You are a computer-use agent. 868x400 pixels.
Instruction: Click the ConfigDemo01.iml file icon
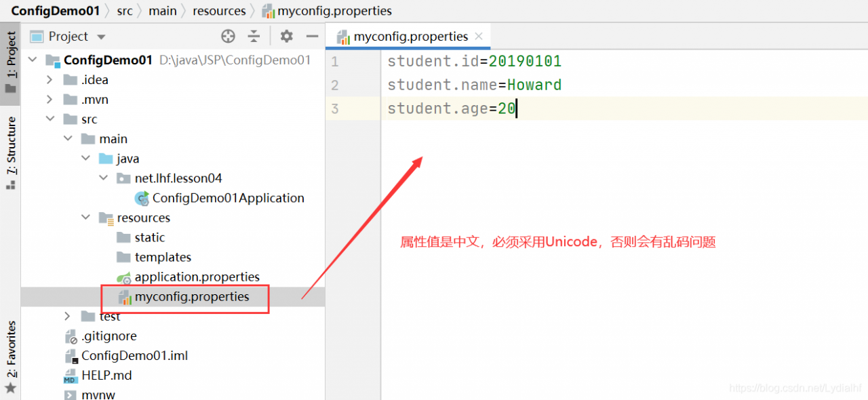point(71,356)
